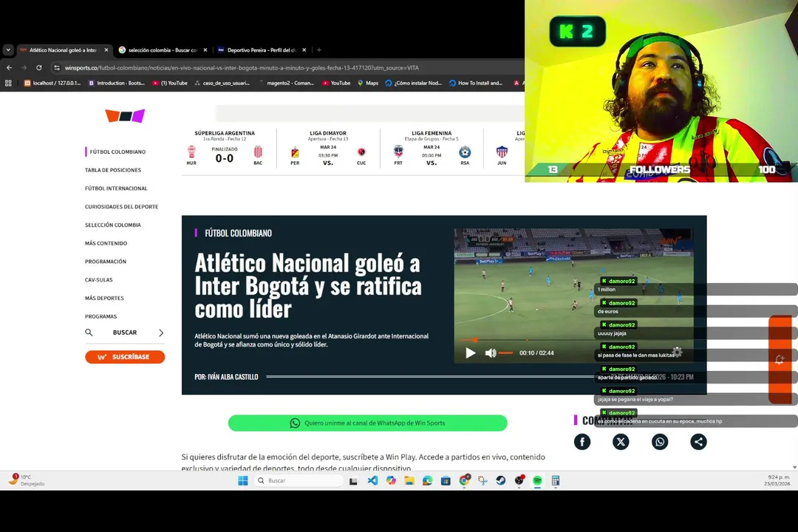Close the Deportivo Pereira tab
This screenshot has width=798, height=532.
click(x=304, y=50)
